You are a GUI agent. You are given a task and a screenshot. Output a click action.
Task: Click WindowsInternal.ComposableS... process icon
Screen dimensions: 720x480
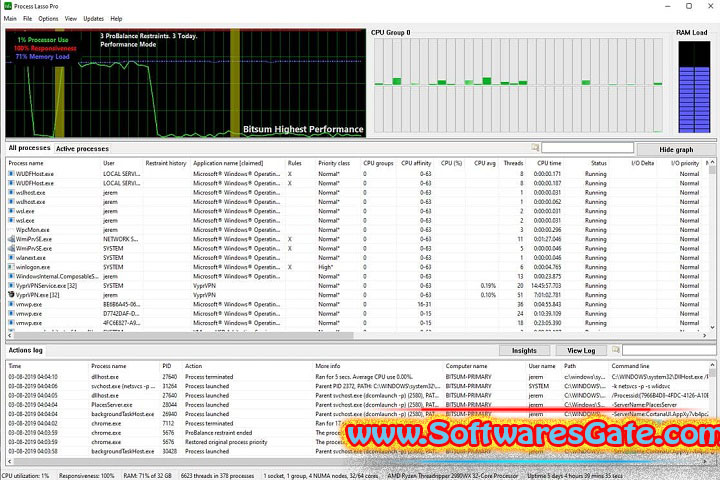(x=11, y=277)
